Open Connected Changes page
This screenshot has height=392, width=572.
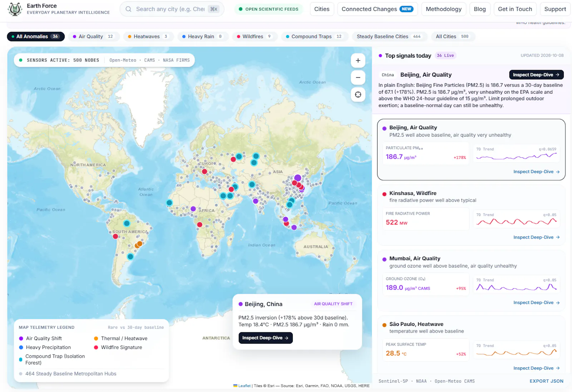[x=378, y=9]
